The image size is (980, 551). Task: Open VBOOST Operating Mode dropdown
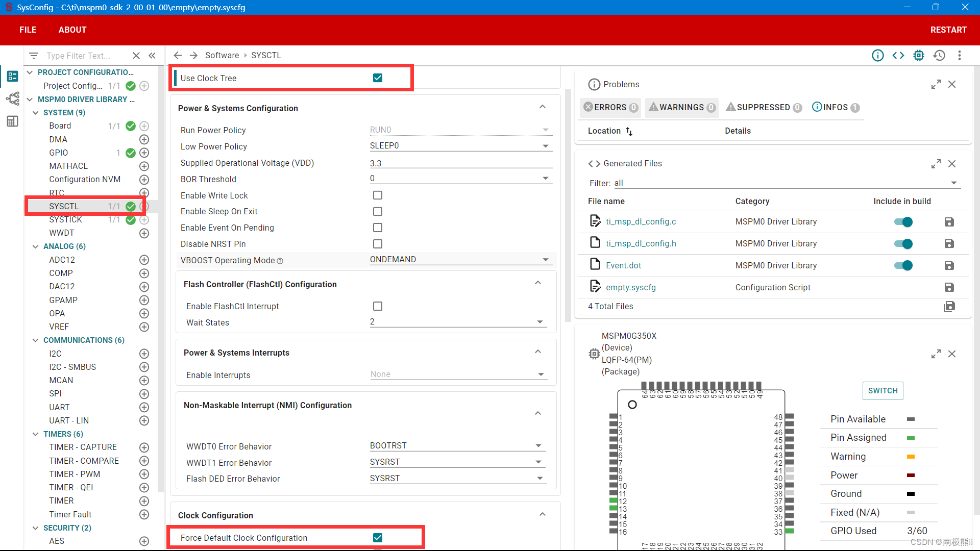coord(460,260)
